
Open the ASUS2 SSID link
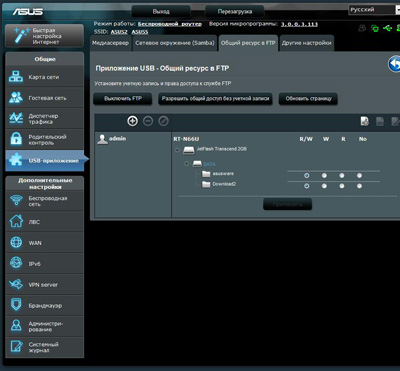119,32
